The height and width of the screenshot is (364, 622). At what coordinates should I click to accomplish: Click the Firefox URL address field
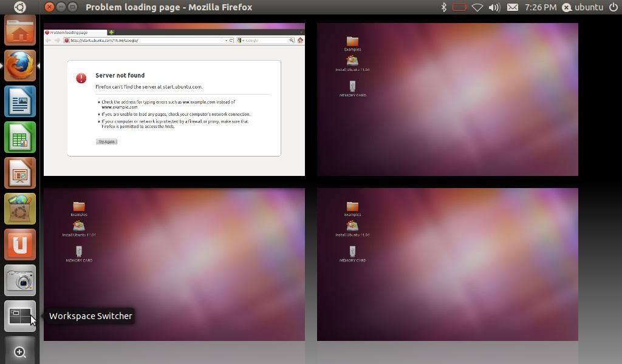coord(146,41)
